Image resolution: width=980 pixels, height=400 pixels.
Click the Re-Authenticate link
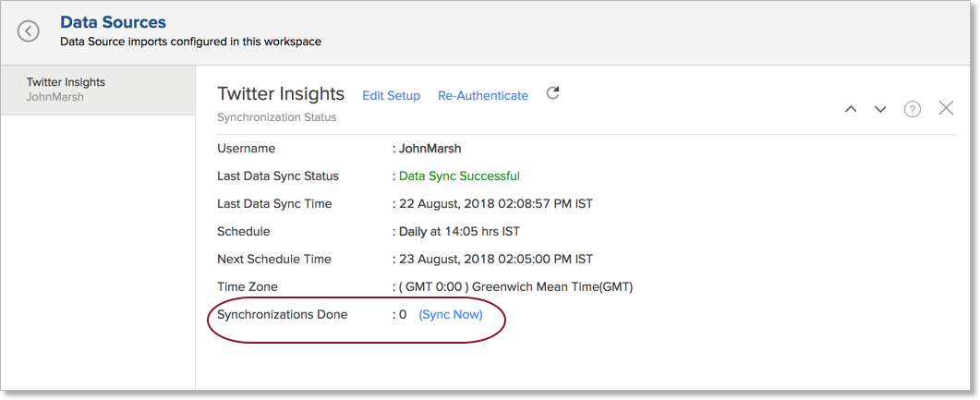pyautogui.click(x=483, y=96)
